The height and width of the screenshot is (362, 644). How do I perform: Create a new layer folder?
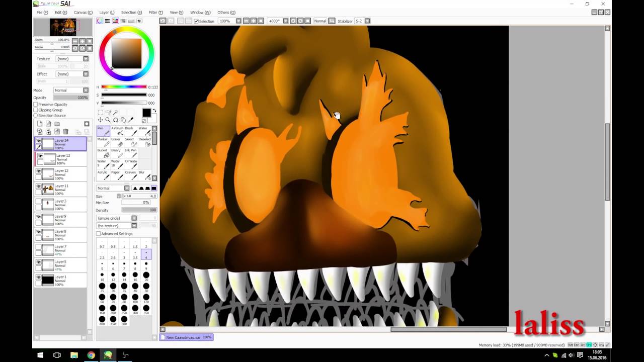pos(57,124)
